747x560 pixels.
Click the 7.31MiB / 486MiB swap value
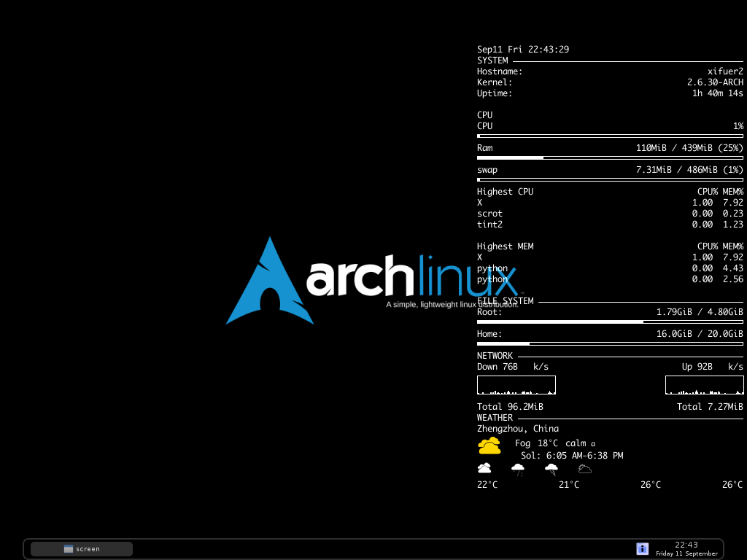click(689, 170)
